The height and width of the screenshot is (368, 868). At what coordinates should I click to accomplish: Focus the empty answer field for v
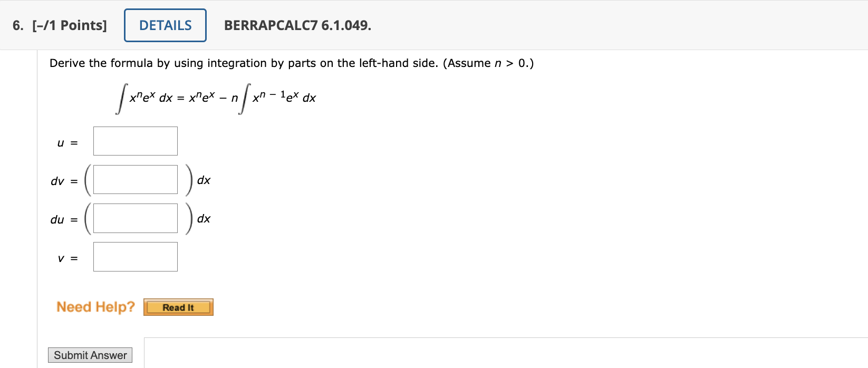pyautogui.click(x=135, y=256)
